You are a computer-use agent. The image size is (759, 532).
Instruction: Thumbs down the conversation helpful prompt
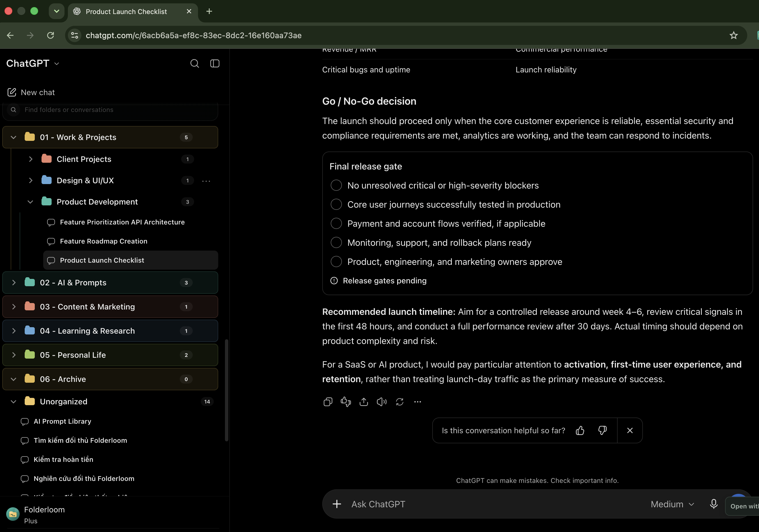(602, 430)
